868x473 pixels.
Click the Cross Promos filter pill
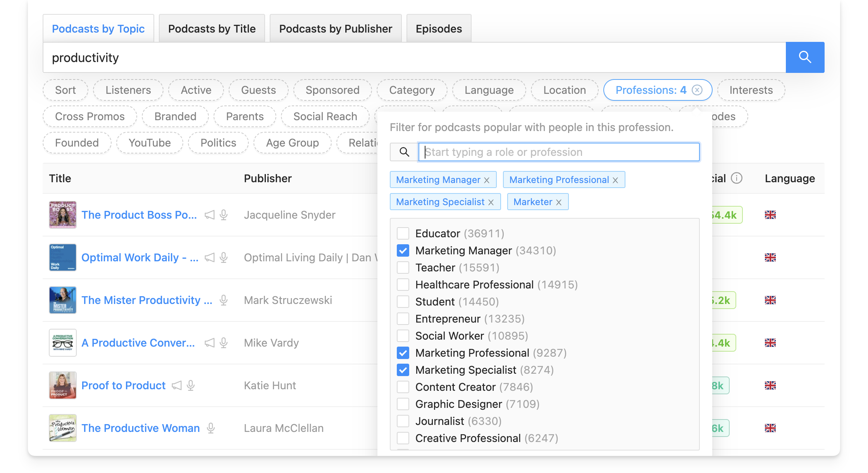click(90, 116)
